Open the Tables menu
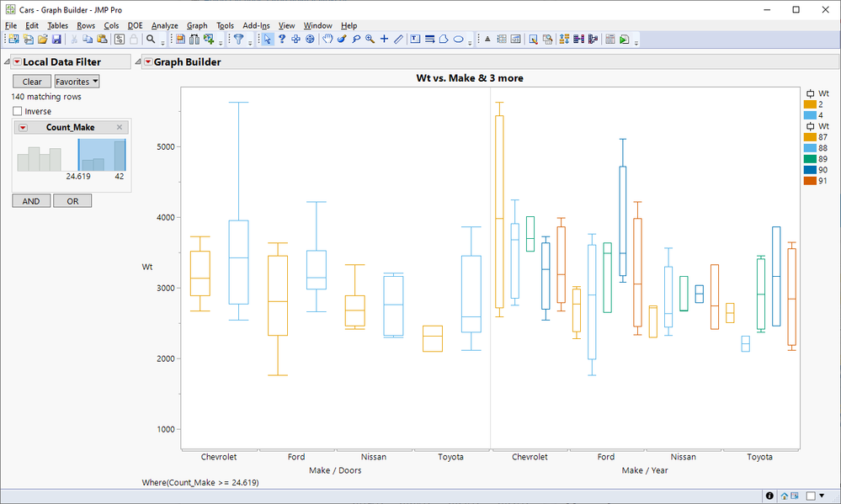The image size is (841, 504). coord(57,25)
